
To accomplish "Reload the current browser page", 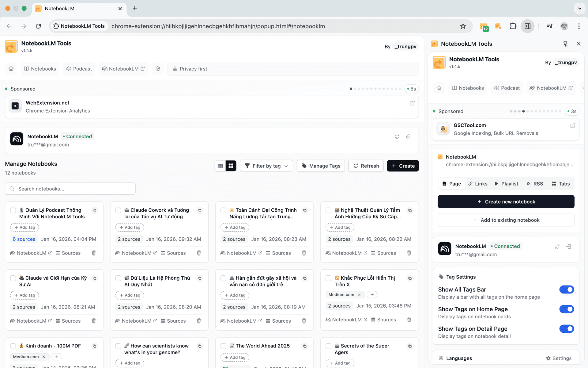I will [38, 26].
